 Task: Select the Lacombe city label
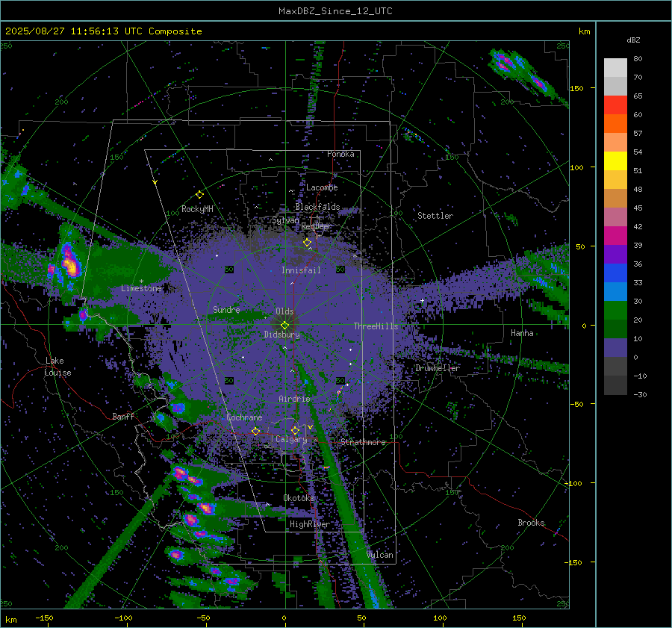(x=322, y=187)
